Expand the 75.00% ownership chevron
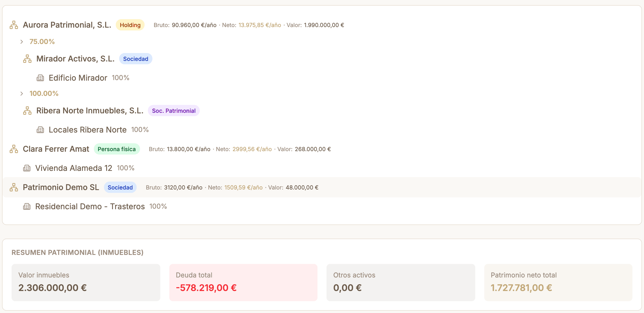The height and width of the screenshot is (313, 644). [22, 42]
